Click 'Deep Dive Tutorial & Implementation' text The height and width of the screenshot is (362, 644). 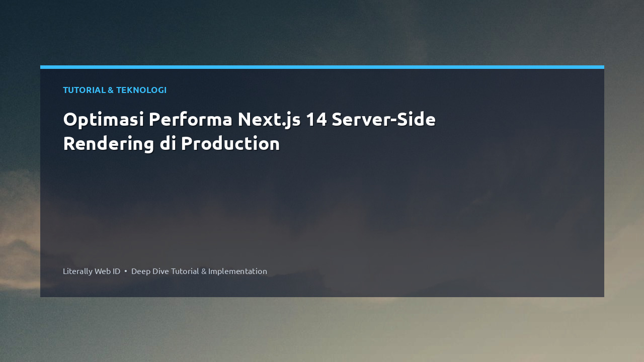(x=199, y=271)
